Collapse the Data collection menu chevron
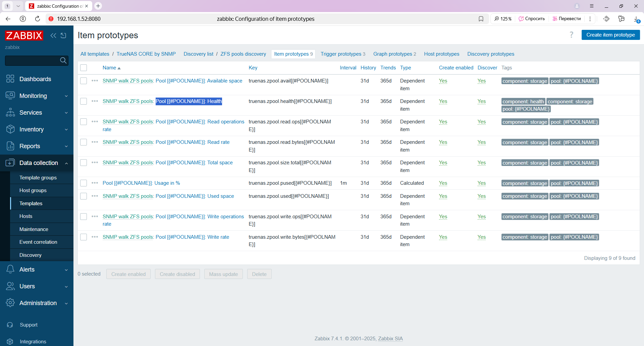Image resolution: width=644 pixels, height=346 pixels. click(66, 163)
